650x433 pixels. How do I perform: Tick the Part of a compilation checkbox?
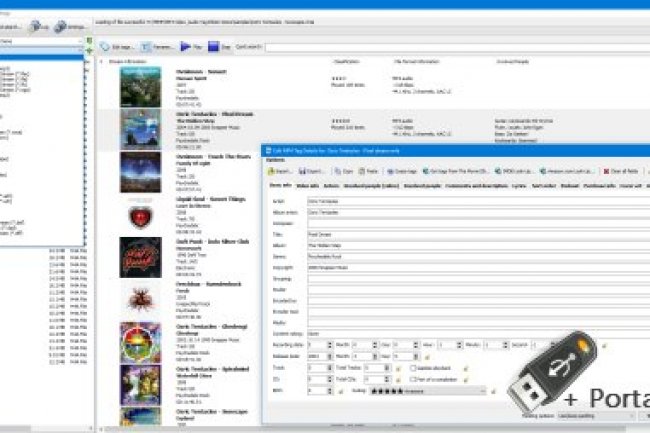click(413, 379)
